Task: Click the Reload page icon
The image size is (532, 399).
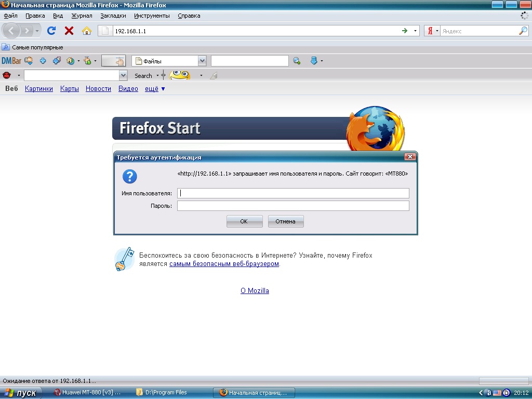Action: (x=51, y=31)
